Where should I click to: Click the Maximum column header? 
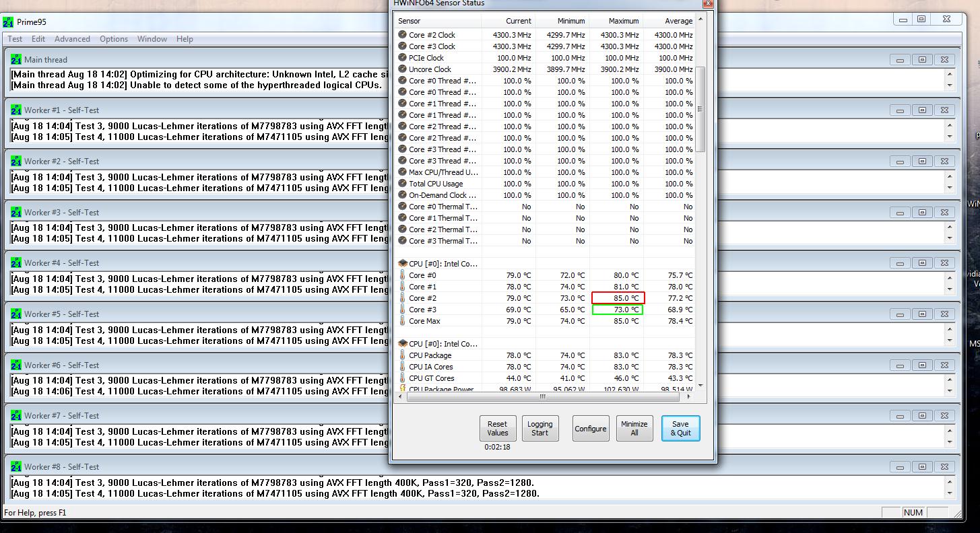pos(616,21)
